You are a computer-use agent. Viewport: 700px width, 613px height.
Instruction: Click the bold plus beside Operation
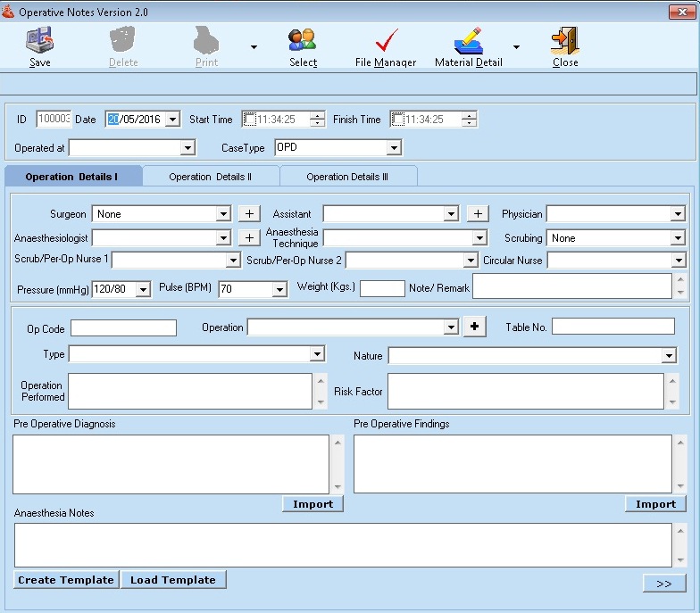tap(474, 327)
